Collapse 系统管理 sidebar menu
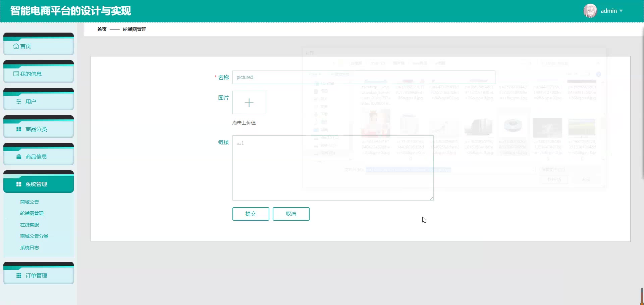The height and width of the screenshot is (305, 644). click(39, 182)
